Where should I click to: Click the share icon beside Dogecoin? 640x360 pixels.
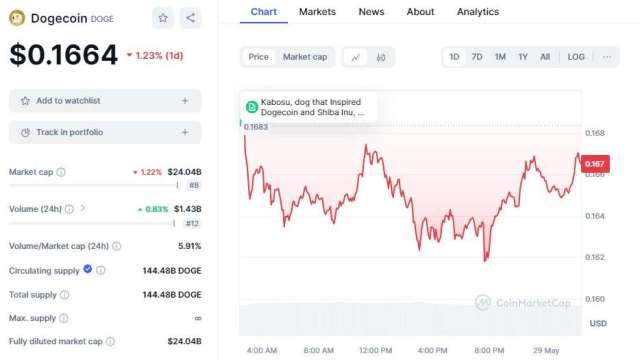[190, 18]
